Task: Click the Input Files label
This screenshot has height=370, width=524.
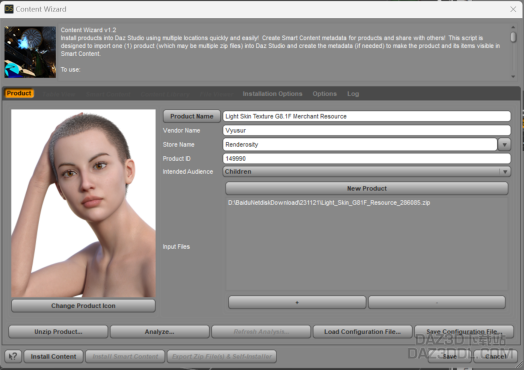Action: pyautogui.click(x=176, y=247)
